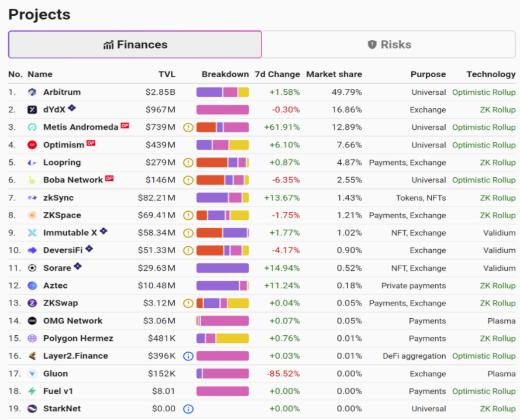Open the Optimism project link
520x420 pixels.
click(64, 145)
